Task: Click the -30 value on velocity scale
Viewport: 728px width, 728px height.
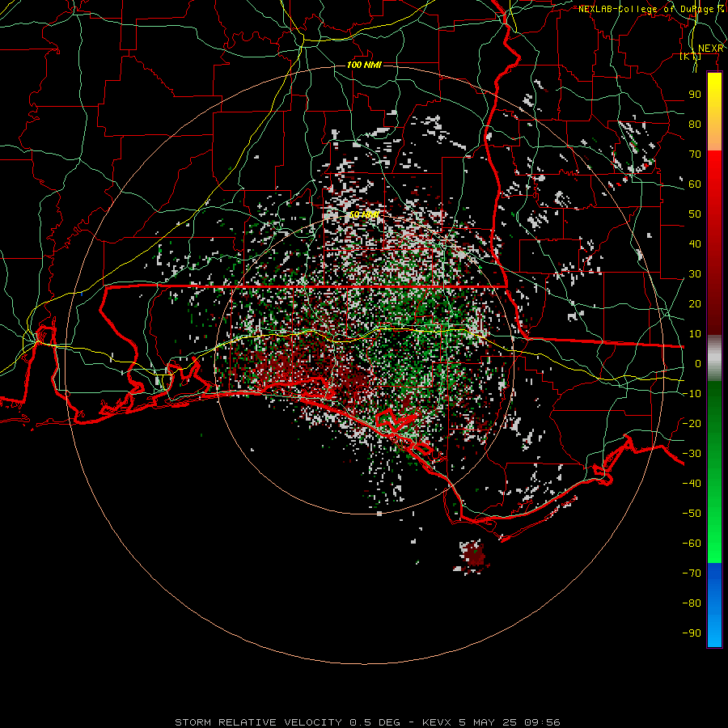Action: click(692, 454)
